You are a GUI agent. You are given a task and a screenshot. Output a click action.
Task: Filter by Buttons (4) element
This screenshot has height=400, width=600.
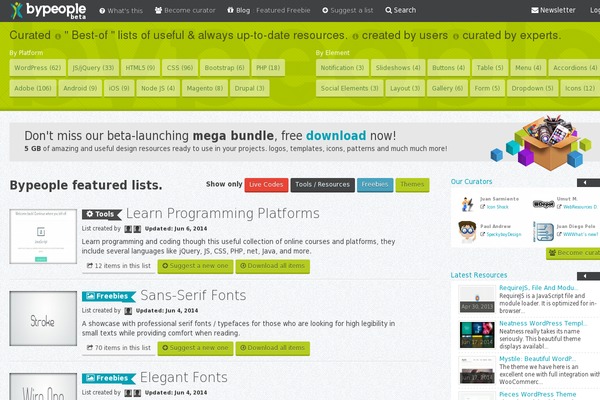tap(448, 68)
